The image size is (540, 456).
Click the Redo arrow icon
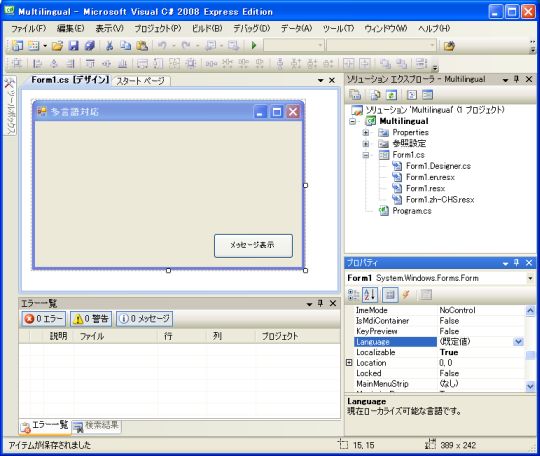[x=186, y=45]
